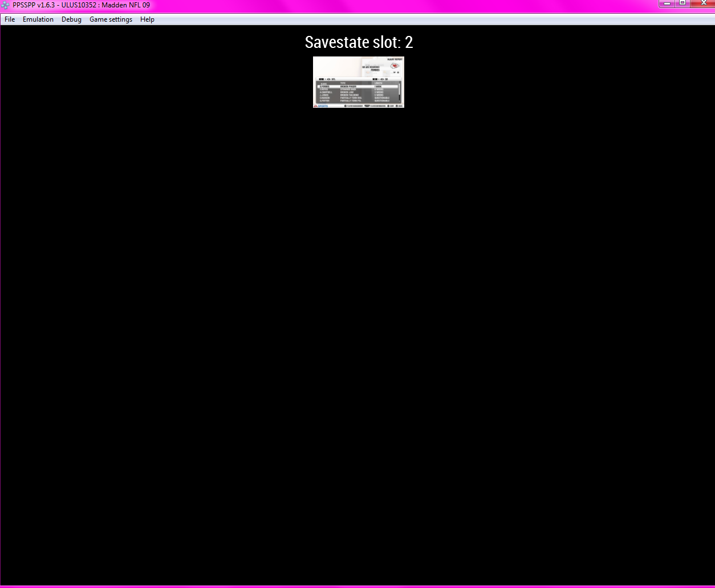Click the Player Management prompt in preview

[354, 106]
